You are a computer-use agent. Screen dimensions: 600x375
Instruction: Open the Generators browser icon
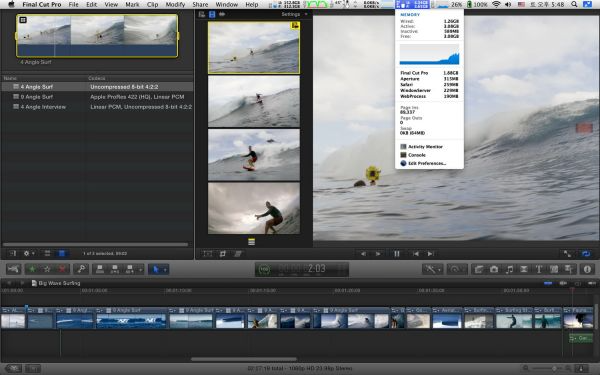point(554,269)
